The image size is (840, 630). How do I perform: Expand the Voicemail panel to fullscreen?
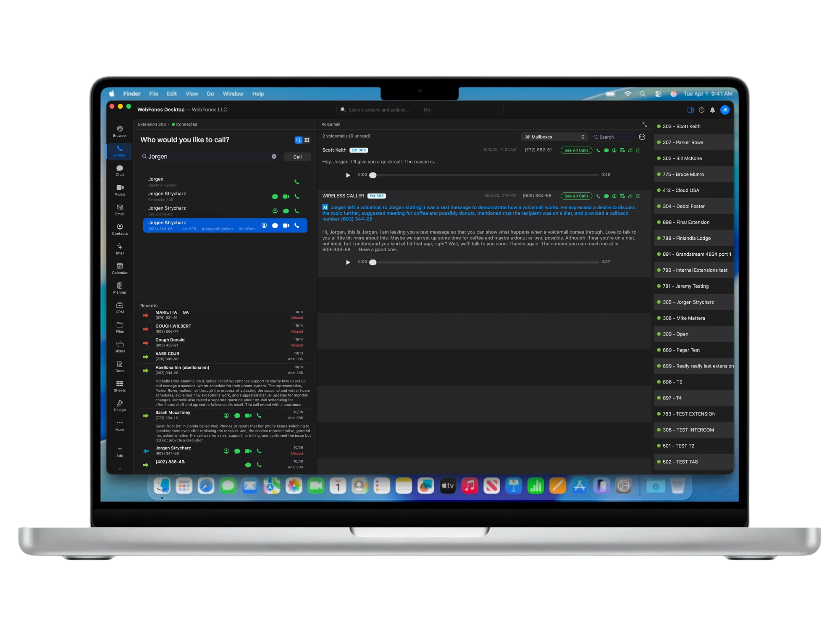[x=645, y=124]
